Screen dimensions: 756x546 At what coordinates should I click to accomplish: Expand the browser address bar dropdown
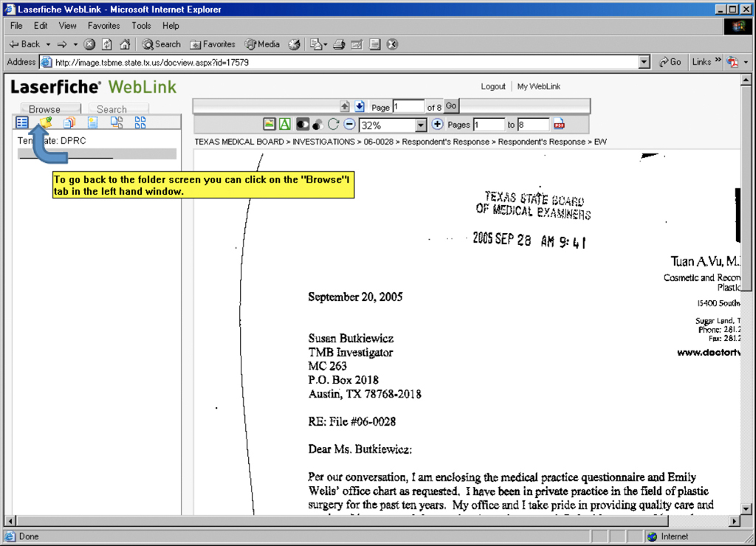point(644,63)
